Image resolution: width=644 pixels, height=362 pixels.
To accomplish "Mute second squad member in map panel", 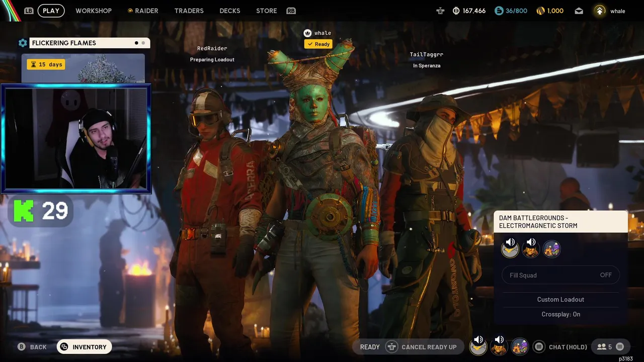I will (x=531, y=248).
